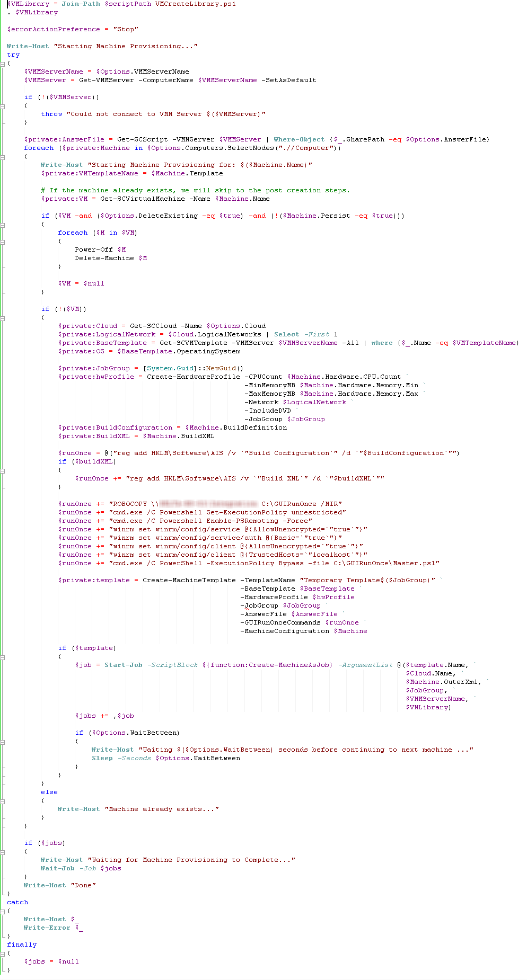Collapse the if (!($VMMServer)) block
Screen dimensions: 527x980
tap(3, 106)
